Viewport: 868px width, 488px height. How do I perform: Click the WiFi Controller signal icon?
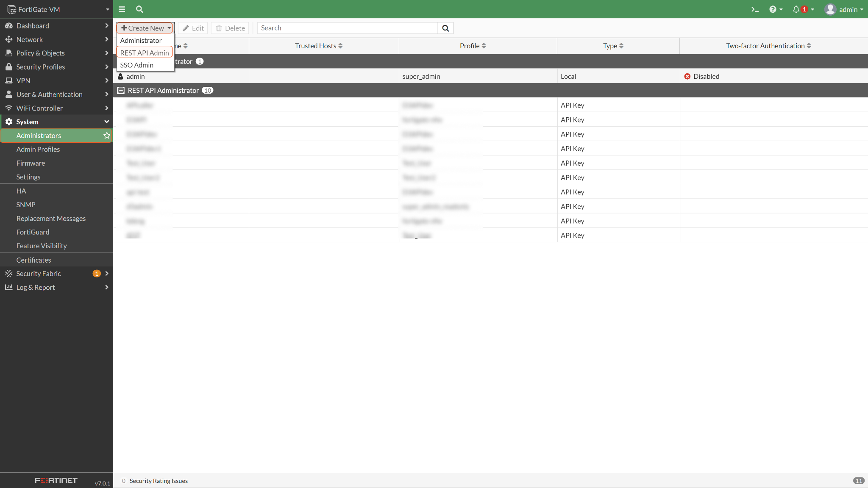pyautogui.click(x=8, y=108)
